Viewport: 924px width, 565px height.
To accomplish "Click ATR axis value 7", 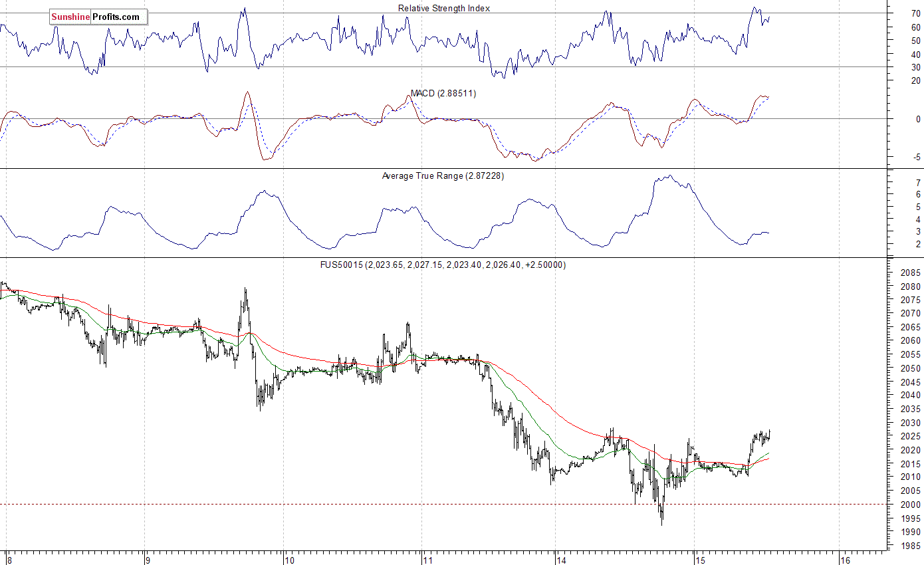I will tap(918, 181).
